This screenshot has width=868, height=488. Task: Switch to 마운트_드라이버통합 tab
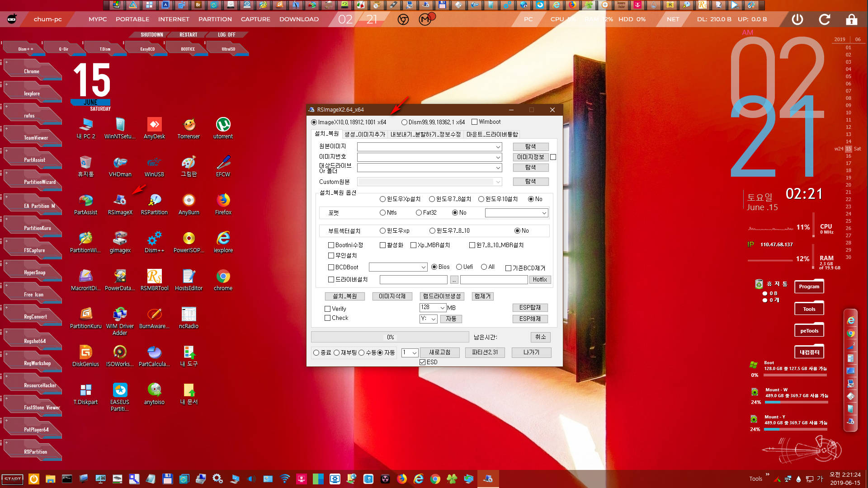click(492, 135)
